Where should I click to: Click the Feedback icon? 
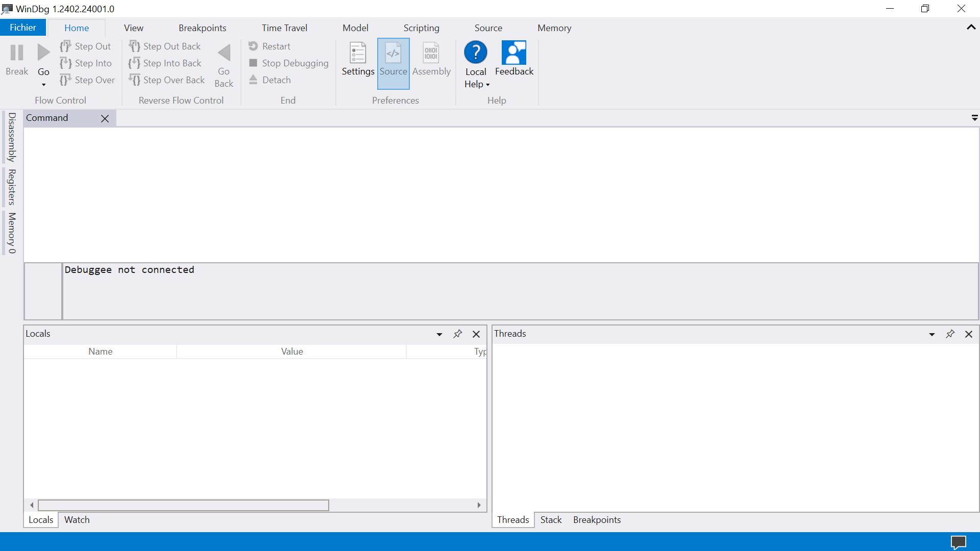tap(514, 53)
